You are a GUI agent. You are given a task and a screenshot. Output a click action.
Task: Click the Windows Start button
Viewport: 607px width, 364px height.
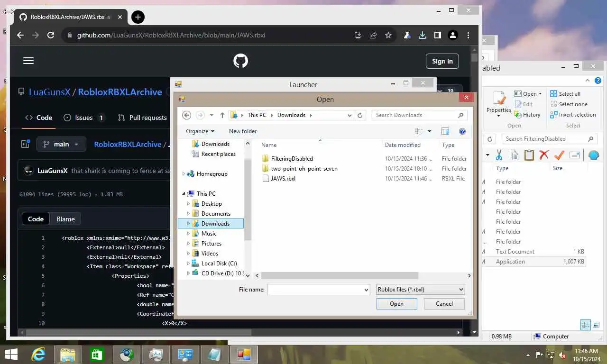tap(11, 355)
